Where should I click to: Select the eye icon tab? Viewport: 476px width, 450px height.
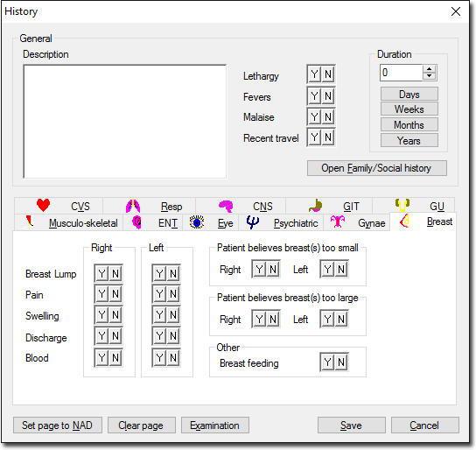pyautogui.click(x=197, y=222)
